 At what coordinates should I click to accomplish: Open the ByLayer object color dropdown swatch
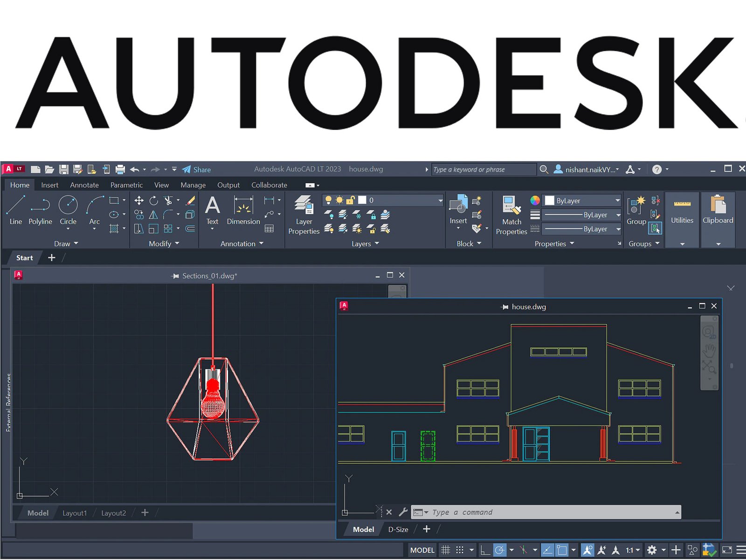pyautogui.click(x=583, y=201)
